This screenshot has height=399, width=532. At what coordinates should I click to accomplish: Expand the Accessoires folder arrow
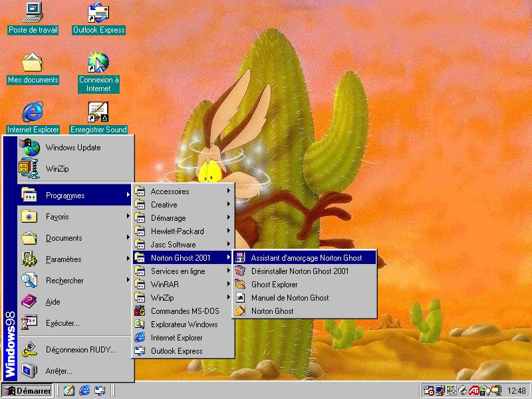229,191
